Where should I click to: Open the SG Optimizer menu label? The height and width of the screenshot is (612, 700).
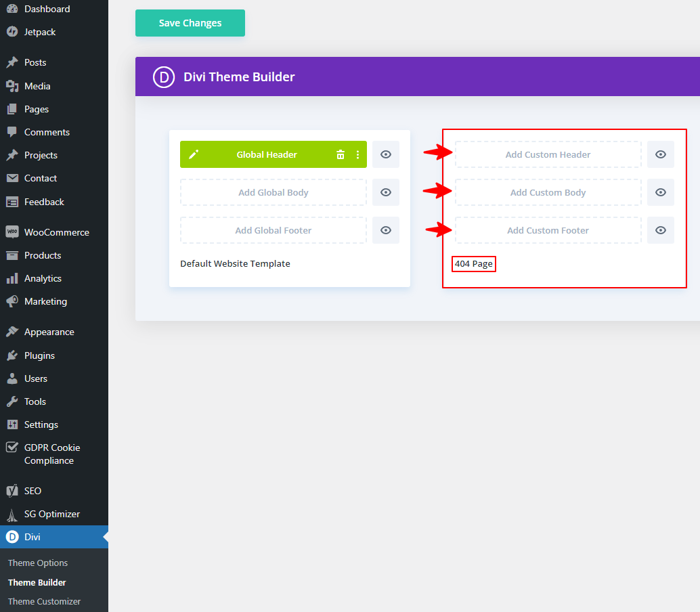click(51, 515)
